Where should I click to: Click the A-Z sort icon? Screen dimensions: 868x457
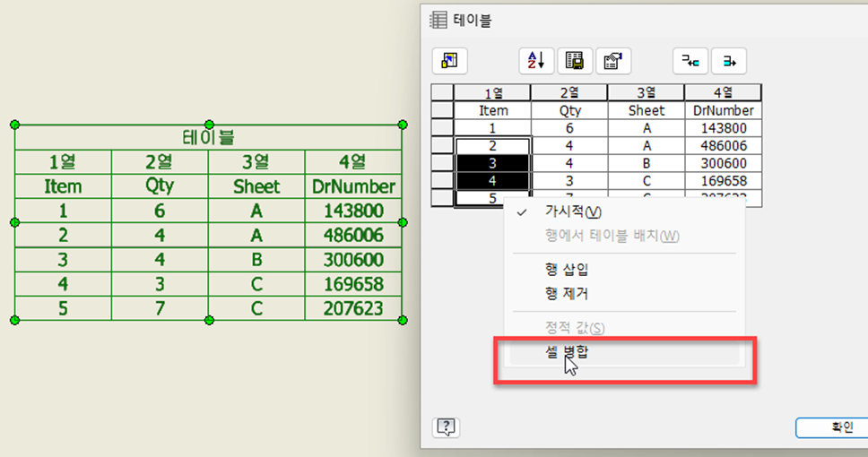536,60
